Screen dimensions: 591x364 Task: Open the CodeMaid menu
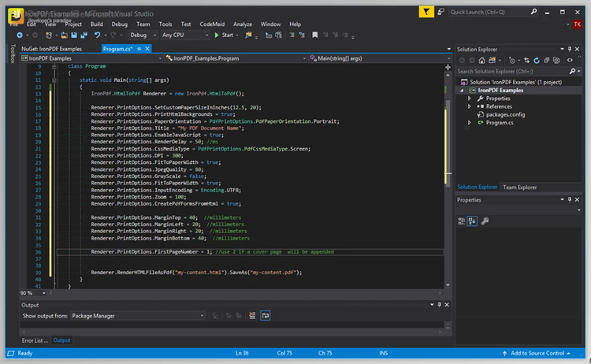pyautogui.click(x=212, y=24)
